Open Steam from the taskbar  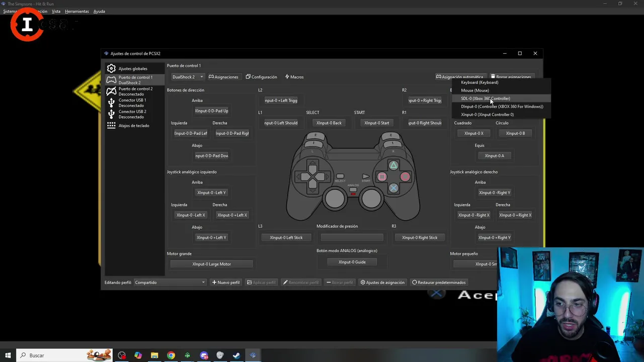click(x=236, y=355)
